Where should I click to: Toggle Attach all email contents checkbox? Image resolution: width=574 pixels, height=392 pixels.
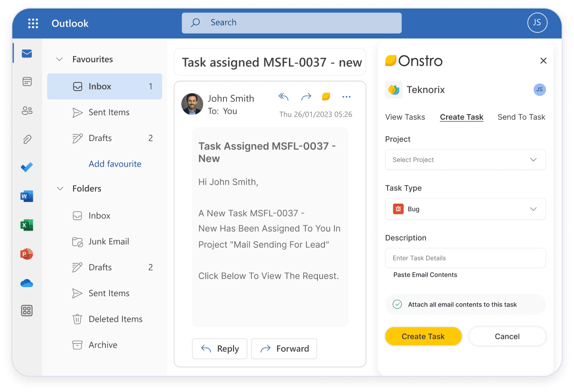(398, 305)
